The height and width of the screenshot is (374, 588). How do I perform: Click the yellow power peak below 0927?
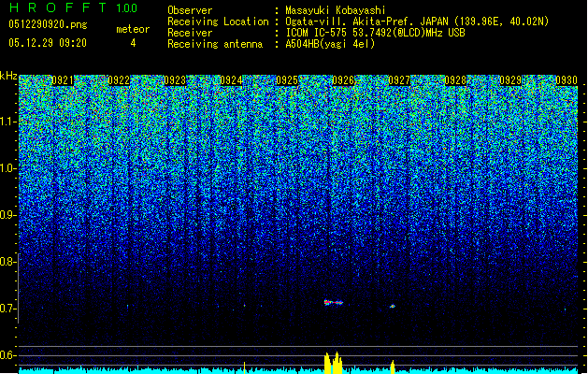click(393, 367)
